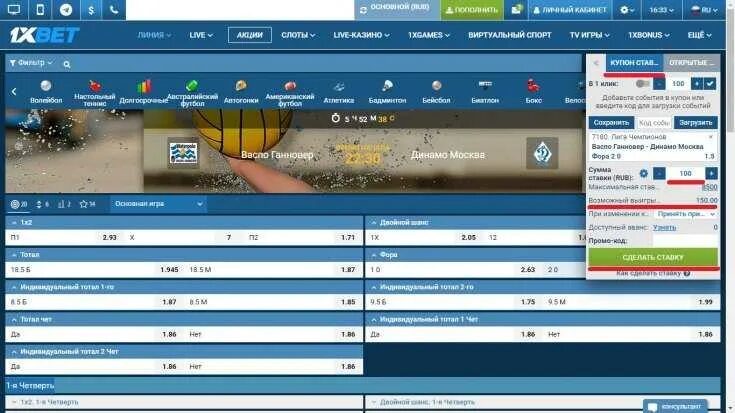This screenshot has height=413, width=735.
Task: Switch to Открытые bets tab
Action: point(692,63)
